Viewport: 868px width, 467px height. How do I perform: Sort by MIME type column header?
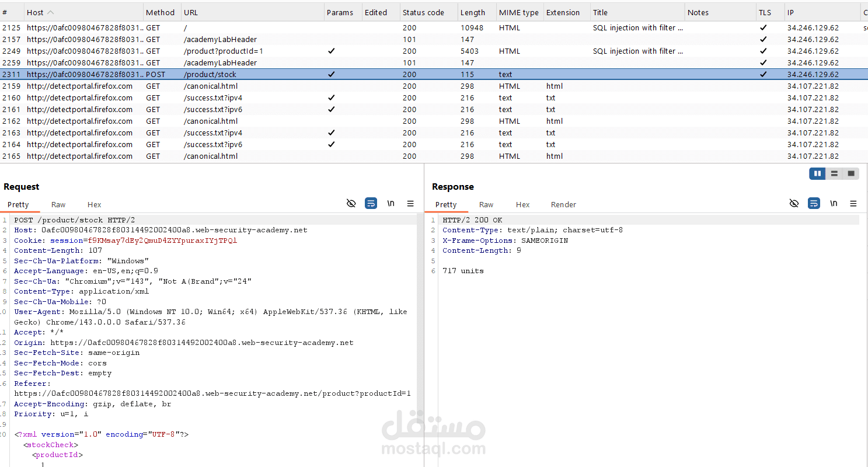(520, 12)
